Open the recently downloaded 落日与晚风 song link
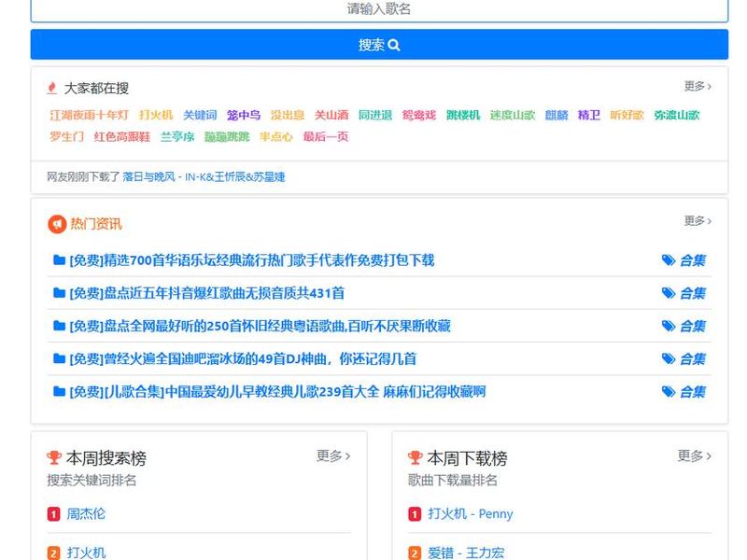747x560 pixels. [x=204, y=176]
